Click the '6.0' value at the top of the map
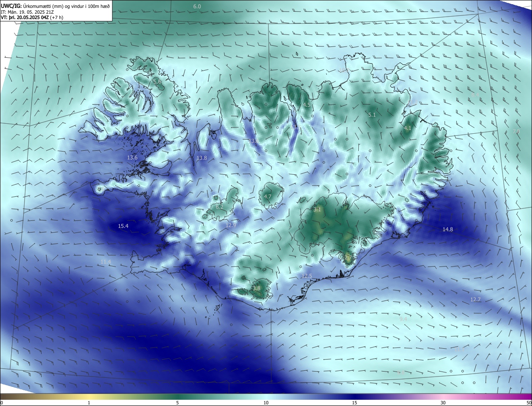The height and width of the screenshot is (406, 532). [x=197, y=6]
